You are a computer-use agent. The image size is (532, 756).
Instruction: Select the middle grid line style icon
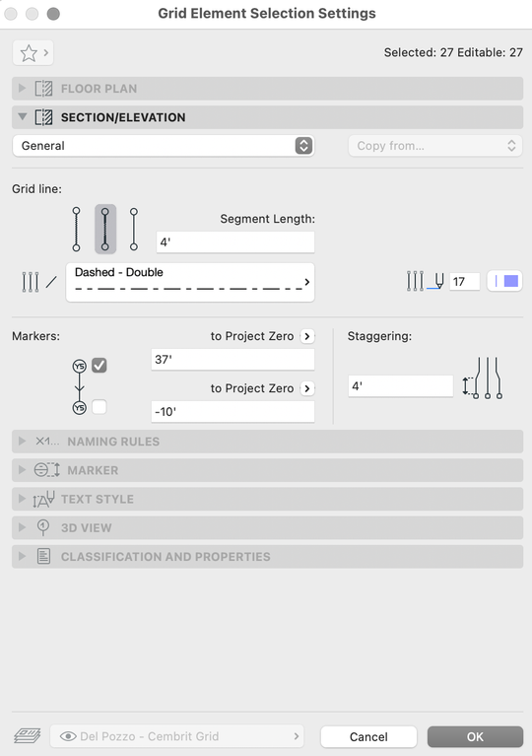105,229
